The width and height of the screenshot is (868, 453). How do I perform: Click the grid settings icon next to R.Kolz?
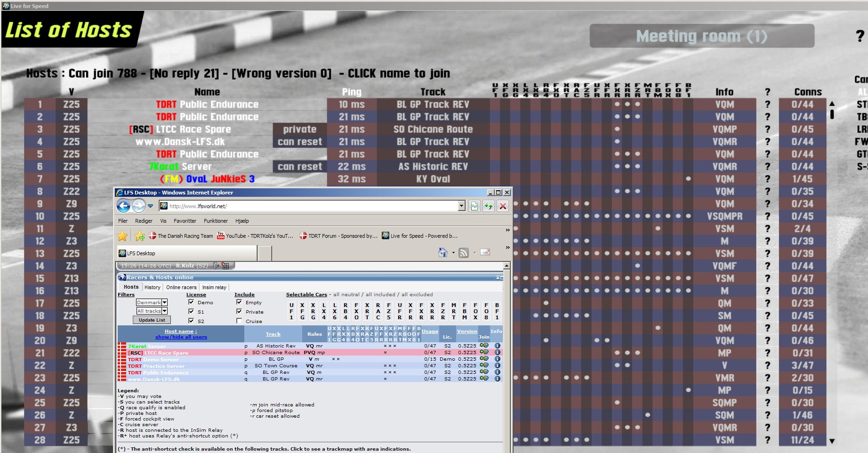tap(225, 266)
